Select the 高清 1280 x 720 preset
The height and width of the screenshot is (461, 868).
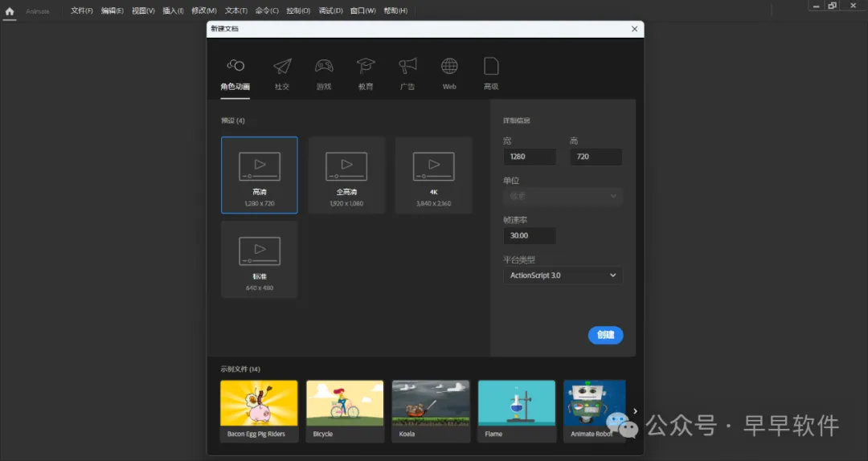(x=259, y=175)
